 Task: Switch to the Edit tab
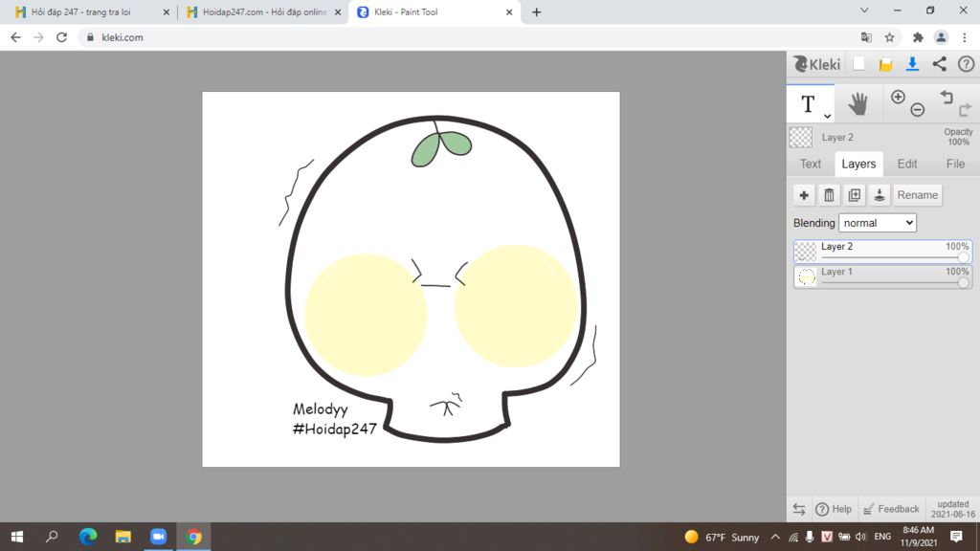(x=907, y=164)
